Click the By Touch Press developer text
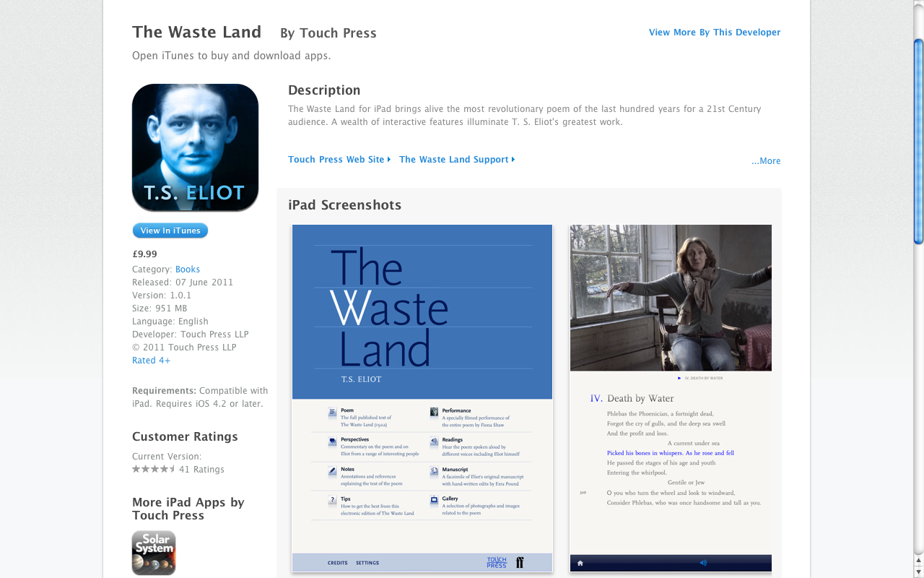The image size is (924, 578). coord(328,33)
